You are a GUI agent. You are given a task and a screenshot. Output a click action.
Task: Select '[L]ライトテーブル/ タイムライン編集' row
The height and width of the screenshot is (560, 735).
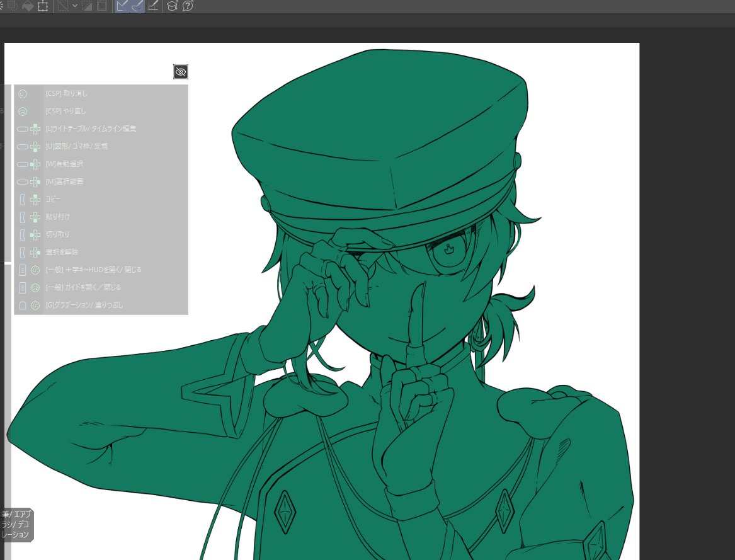tap(101, 129)
